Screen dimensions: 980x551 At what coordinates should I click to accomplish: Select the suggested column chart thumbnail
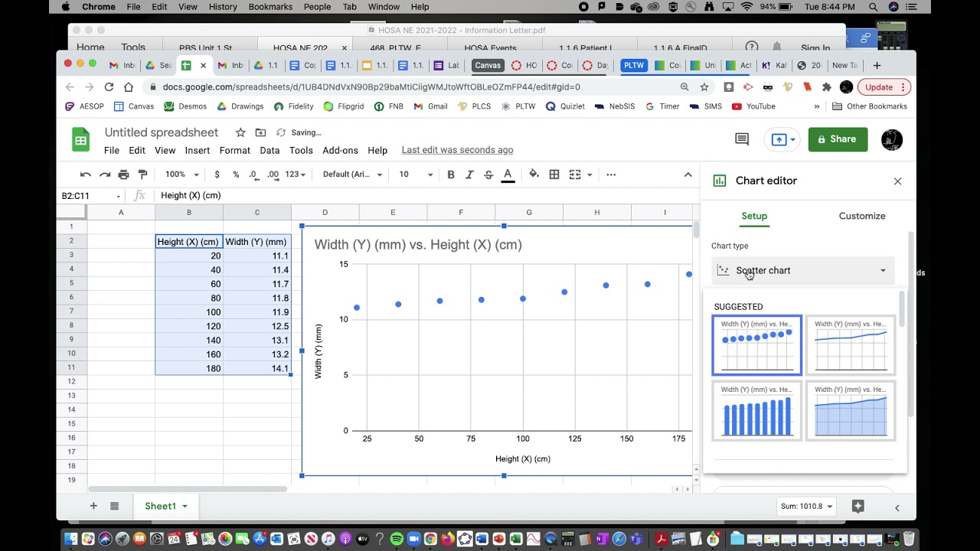pyautogui.click(x=757, y=411)
